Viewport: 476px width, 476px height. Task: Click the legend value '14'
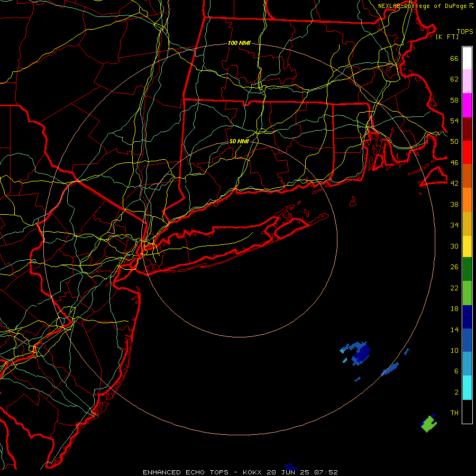pos(454,329)
